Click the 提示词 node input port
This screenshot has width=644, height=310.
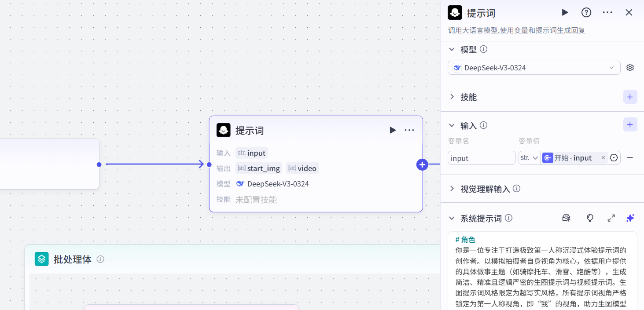(209, 164)
